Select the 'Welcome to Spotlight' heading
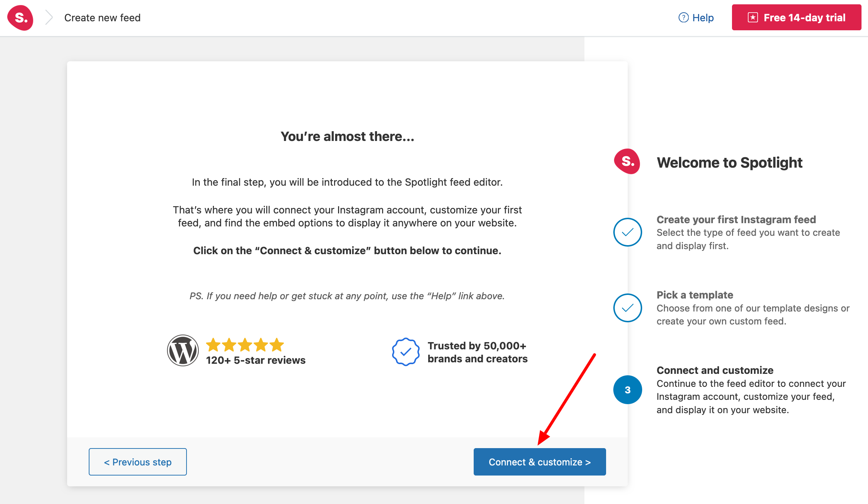Image resolution: width=868 pixels, height=504 pixels. pos(729,163)
